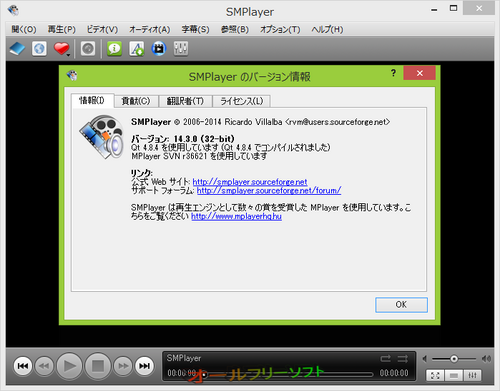Click the version text '14.3.0 (32-bit)'
This screenshot has width=500, height=391.
point(204,139)
